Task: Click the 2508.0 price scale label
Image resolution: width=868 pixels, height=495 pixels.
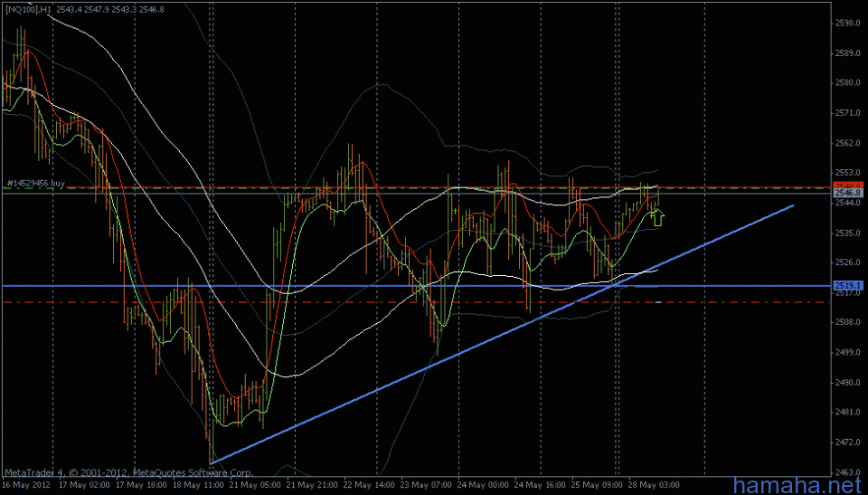Action: click(849, 322)
